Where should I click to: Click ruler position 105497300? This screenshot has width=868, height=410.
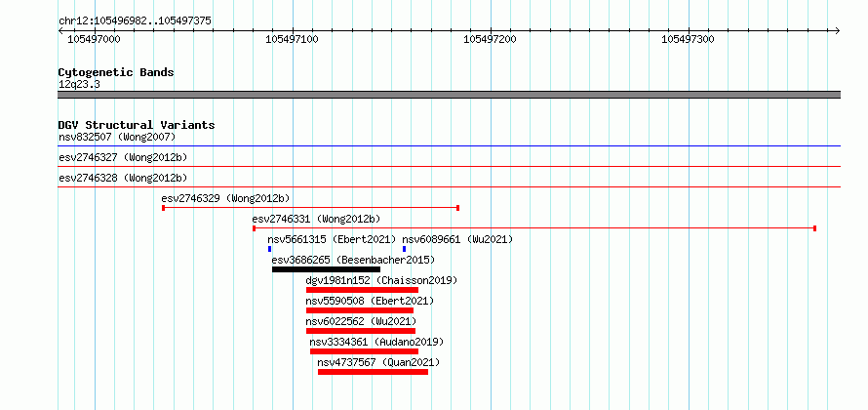689,39
